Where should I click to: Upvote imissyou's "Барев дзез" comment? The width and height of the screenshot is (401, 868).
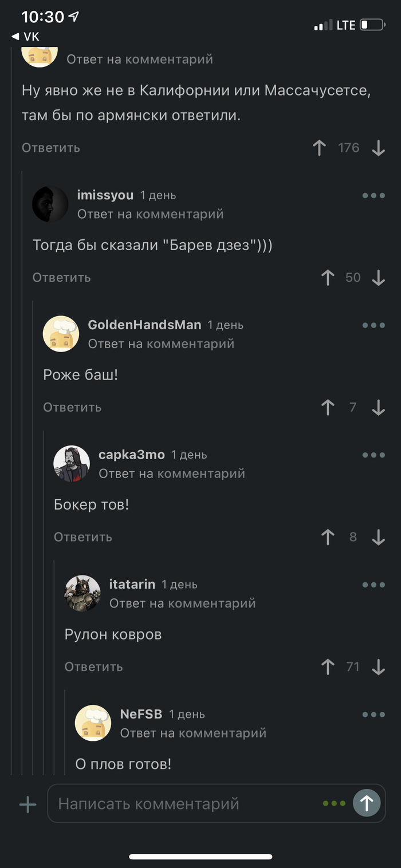point(328,277)
